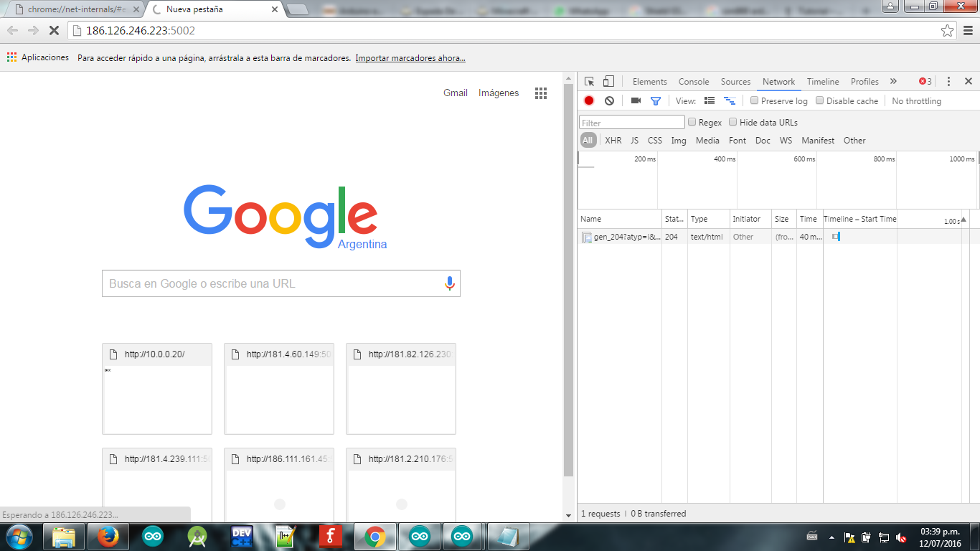Sort requests by the Type column header
The width and height of the screenshot is (980, 551).
coord(708,219)
